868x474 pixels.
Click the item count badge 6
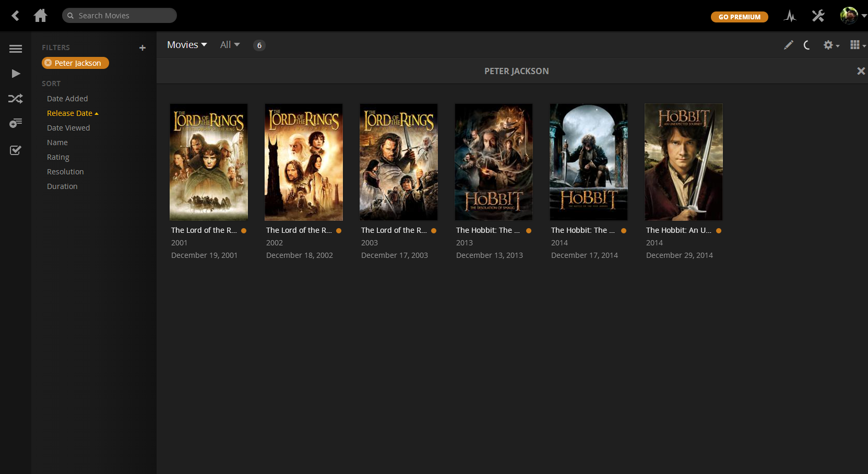point(259,45)
